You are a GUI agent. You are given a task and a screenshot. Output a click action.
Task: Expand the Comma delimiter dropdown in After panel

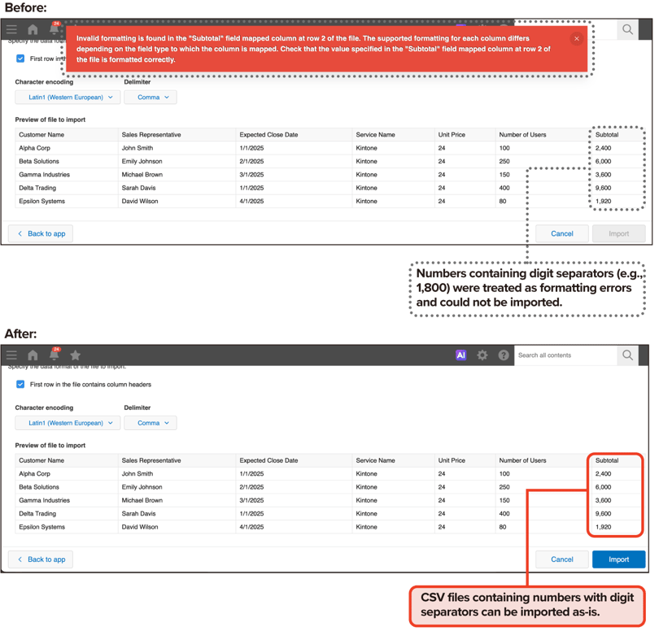[x=151, y=423]
